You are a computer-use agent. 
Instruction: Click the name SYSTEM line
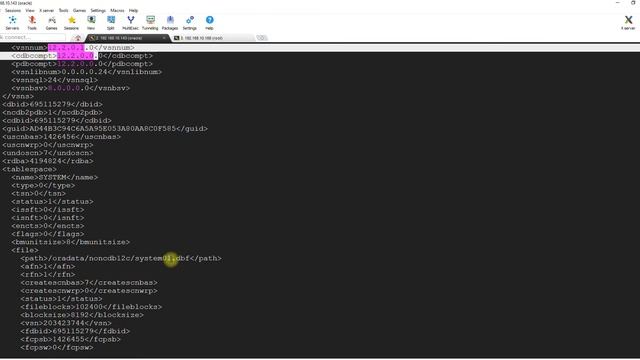(55, 178)
